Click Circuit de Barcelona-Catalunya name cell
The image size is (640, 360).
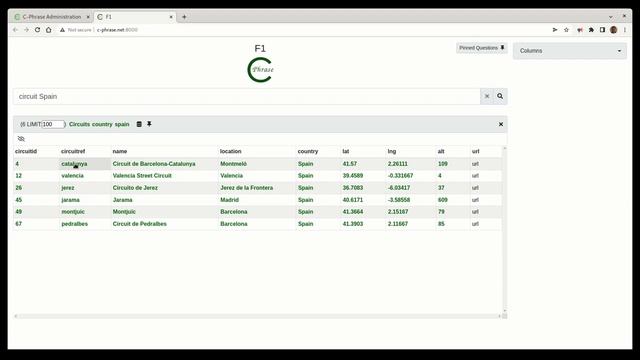click(154, 164)
